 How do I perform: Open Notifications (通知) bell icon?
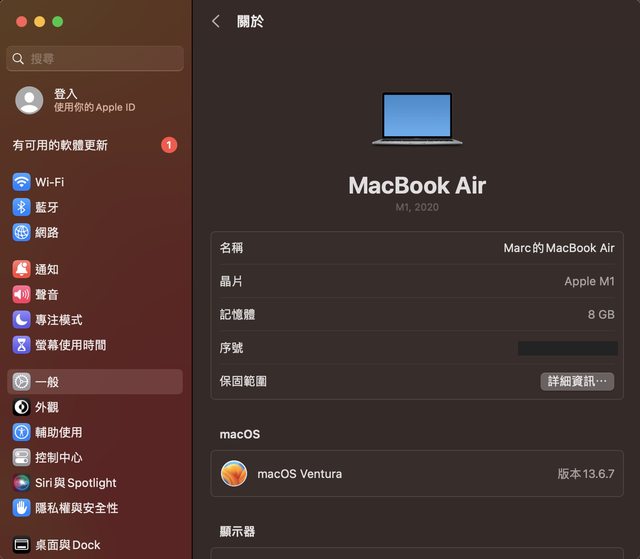coord(21,269)
